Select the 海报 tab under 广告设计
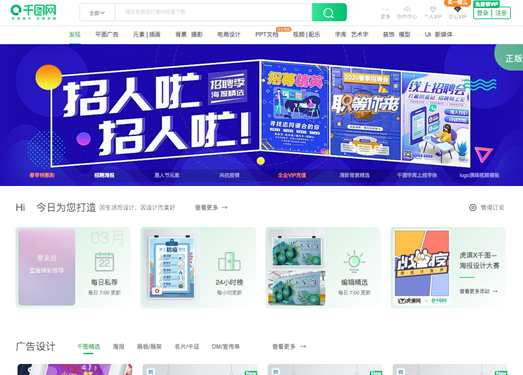This screenshot has height=375, width=523. pyautogui.click(x=118, y=347)
